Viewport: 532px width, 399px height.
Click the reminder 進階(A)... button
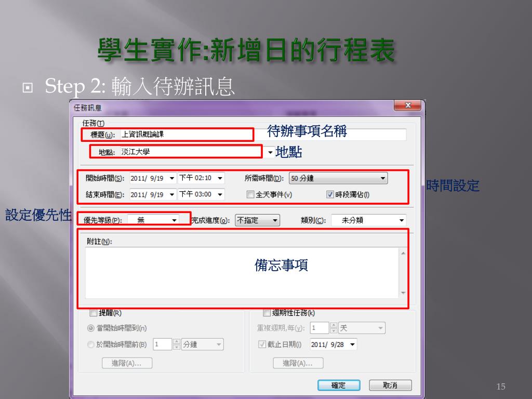point(127,363)
